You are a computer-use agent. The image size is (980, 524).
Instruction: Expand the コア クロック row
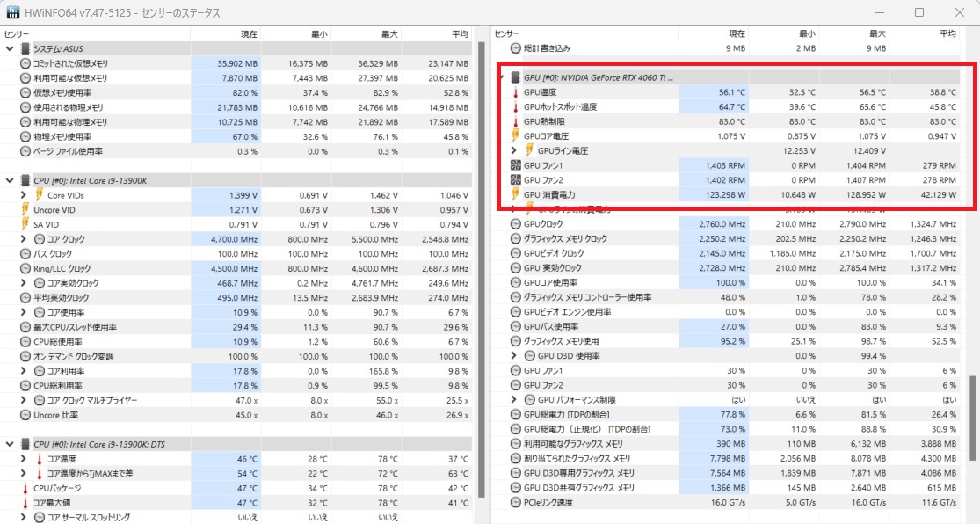point(24,239)
